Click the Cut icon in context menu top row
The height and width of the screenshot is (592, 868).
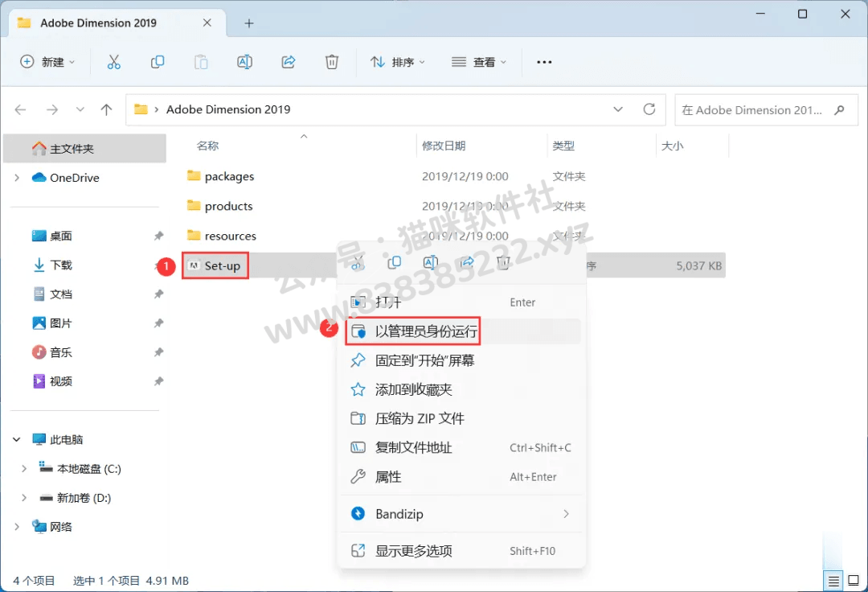(358, 262)
